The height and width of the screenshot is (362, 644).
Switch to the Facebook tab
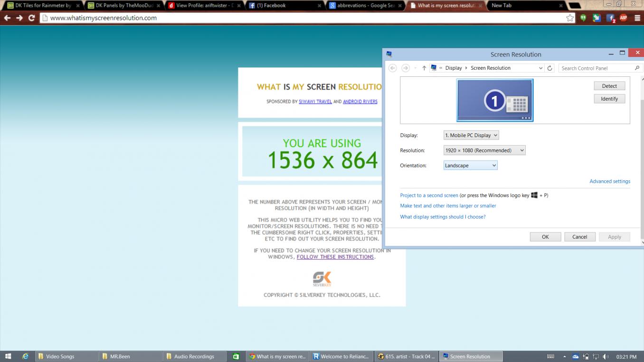[x=284, y=6]
